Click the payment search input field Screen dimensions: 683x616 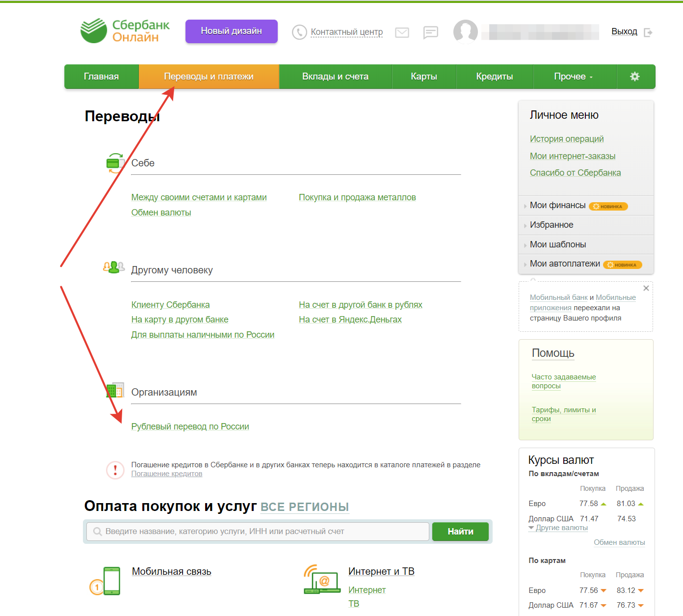coord(260,532)
